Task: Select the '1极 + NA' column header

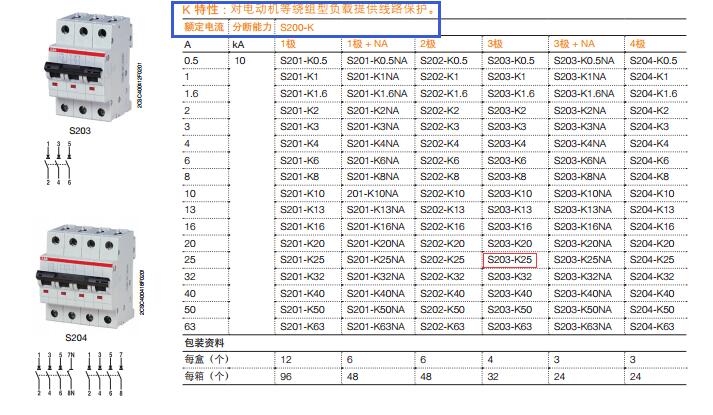Action: pyautogui.click(x=367, y=44)
